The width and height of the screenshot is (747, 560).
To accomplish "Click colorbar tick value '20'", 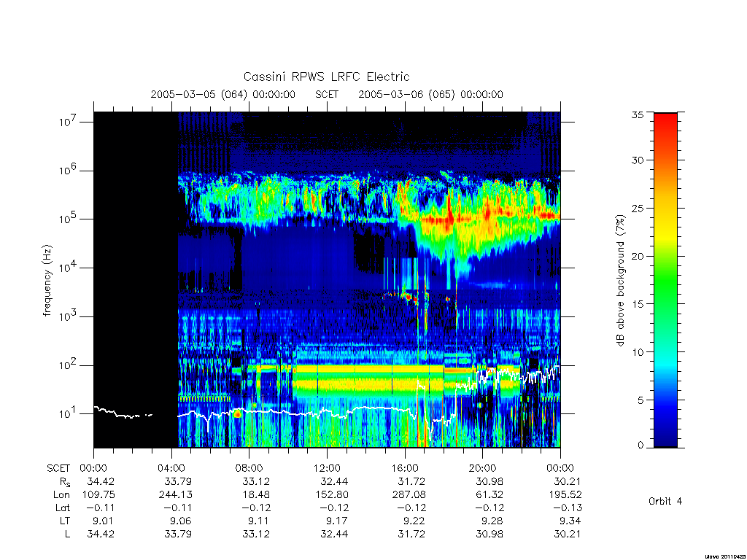I will (637, 256).
